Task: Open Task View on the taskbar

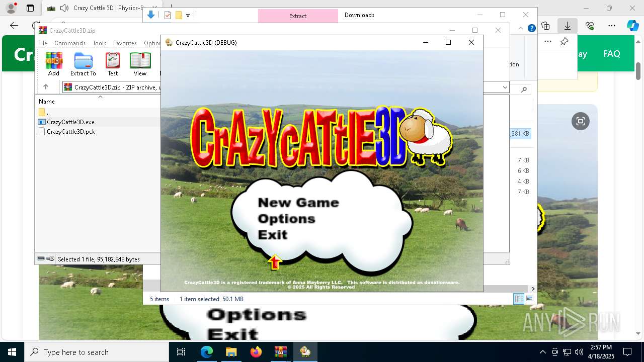Action: (x=181, y=352)
